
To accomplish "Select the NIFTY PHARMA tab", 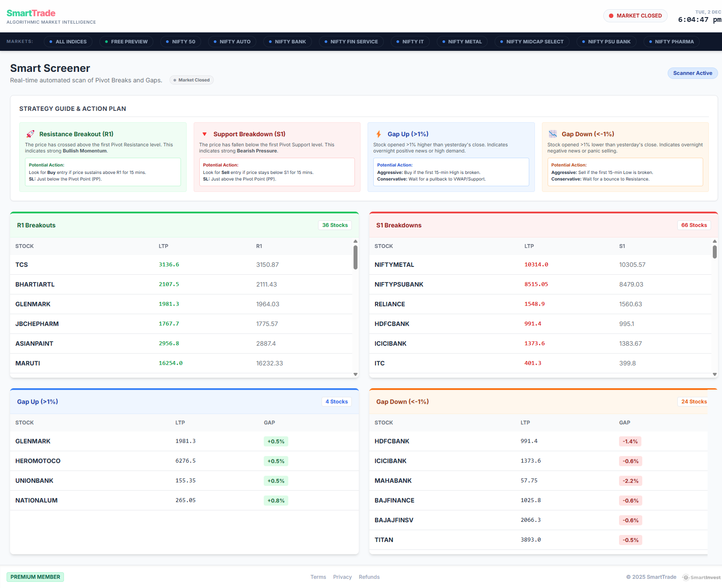I will 671,41.
